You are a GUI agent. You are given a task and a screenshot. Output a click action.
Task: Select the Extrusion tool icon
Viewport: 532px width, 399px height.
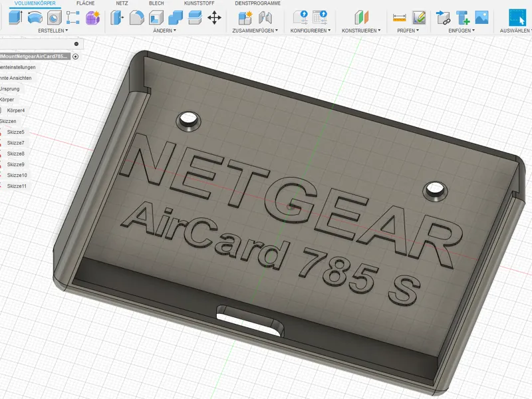pyautogui.click(x=15, y=17)
